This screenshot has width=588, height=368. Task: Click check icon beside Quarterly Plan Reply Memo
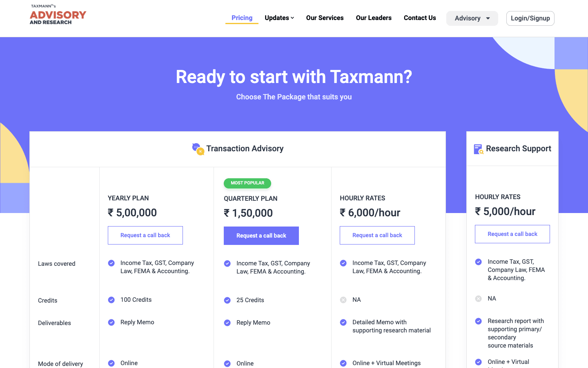click(x=227, y=323)
